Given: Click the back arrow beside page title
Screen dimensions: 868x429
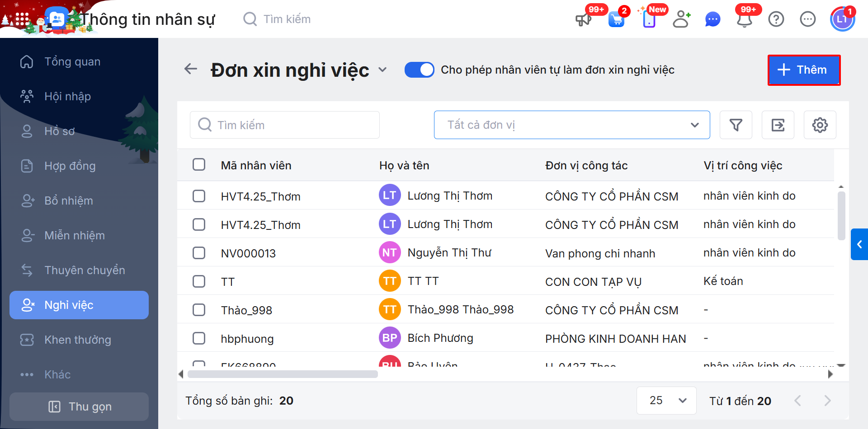Looking at the screenshot, I should [x=191, y=69].
